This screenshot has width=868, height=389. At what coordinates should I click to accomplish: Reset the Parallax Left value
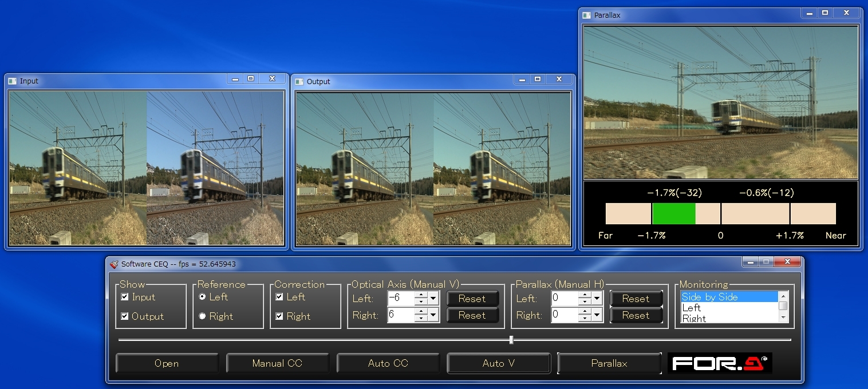636,299
